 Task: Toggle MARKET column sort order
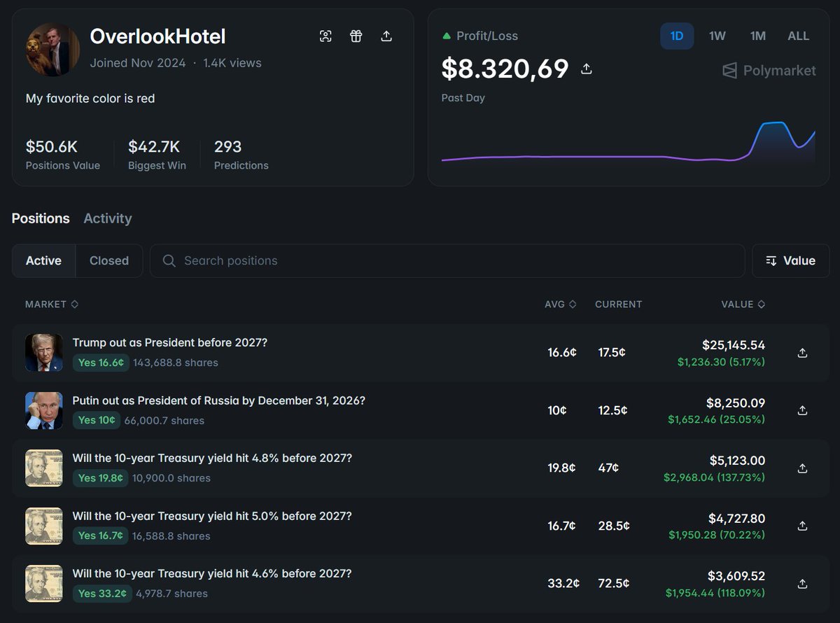(52, 304)
